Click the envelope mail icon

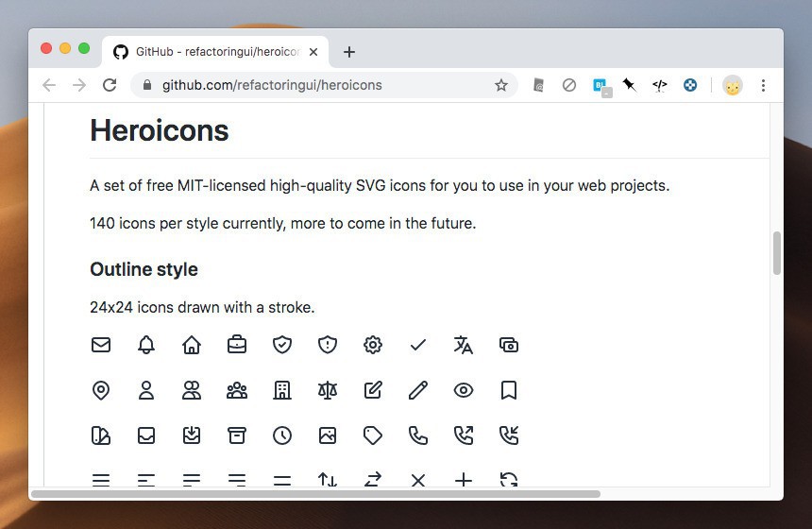pos(101,345)
